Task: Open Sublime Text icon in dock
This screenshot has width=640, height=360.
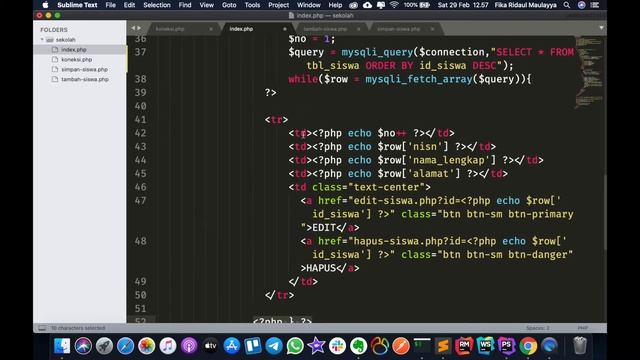Action: tap(443, 346)
